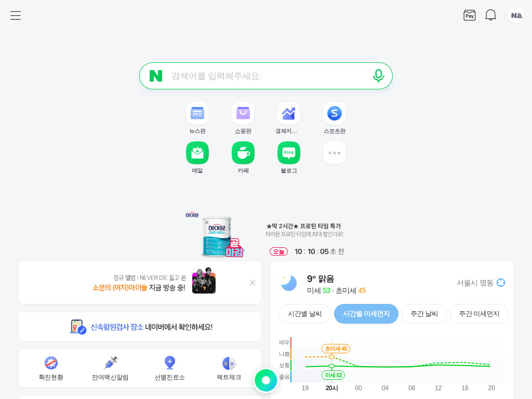
Task: Open the 뉴스판 shortcut
Action: (x=197, y=118)
